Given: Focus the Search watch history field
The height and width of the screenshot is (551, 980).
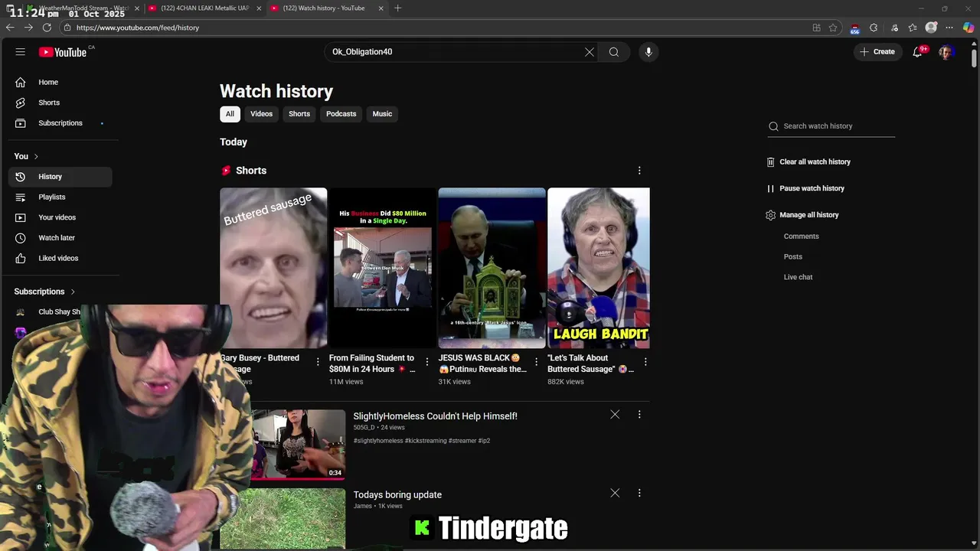Looking at the screenshot, I should click(x=831, y=126).
